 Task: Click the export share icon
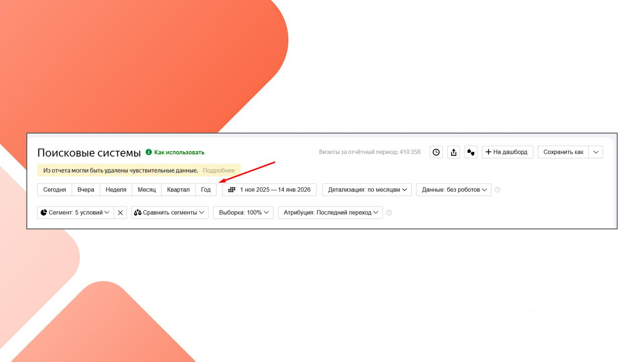(454, 152)
